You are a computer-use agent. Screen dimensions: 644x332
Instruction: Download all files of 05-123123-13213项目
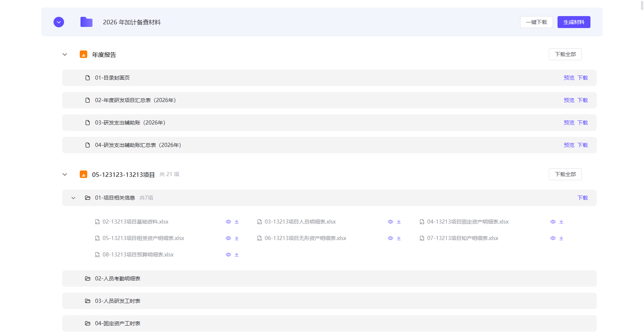point(565,174)
